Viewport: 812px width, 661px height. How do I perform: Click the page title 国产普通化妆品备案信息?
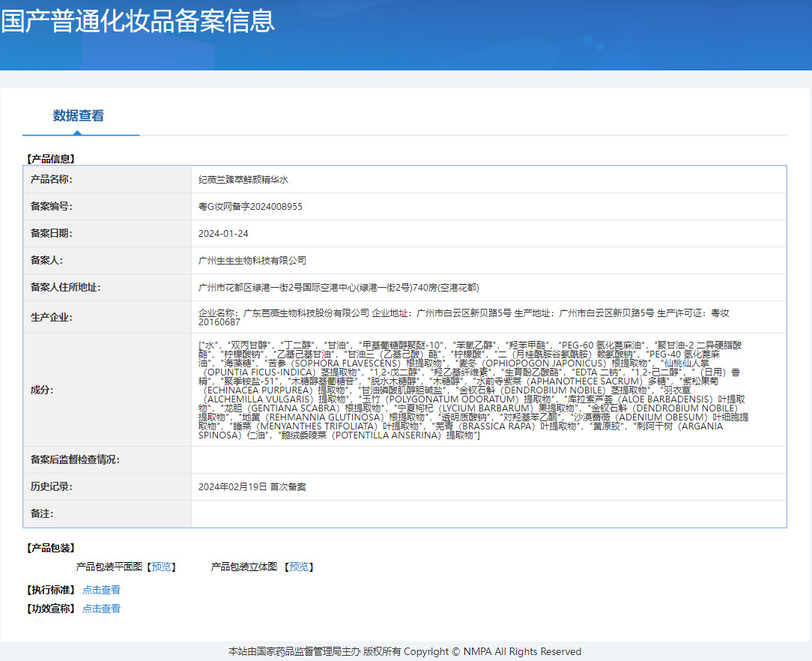click(138, 20)
